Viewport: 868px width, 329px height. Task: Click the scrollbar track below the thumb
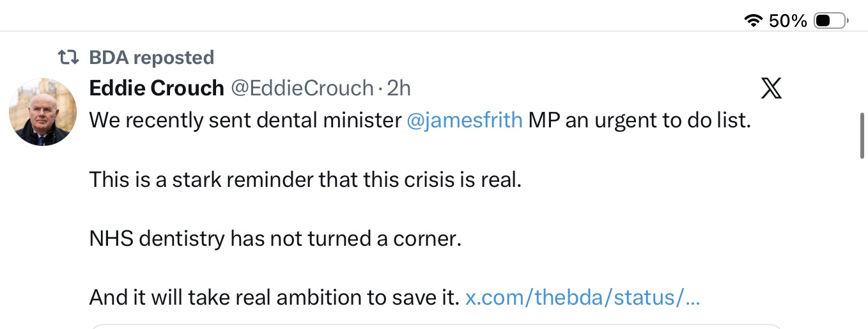point(862,243)
